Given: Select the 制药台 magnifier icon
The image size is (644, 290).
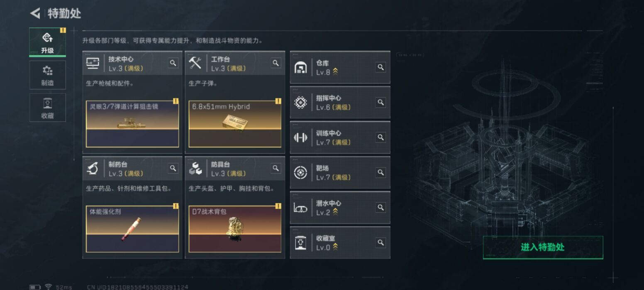Looking at the screenshot, I should tap(173, 168).
